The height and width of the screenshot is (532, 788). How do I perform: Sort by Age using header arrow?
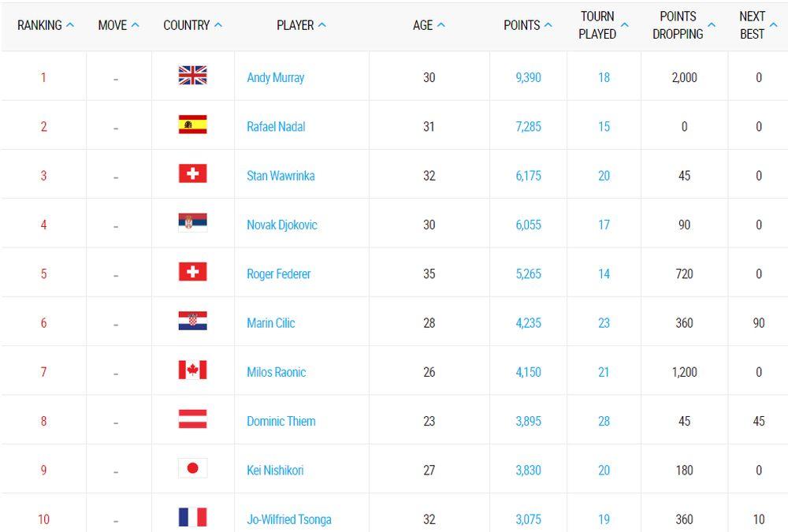point(441,24)
